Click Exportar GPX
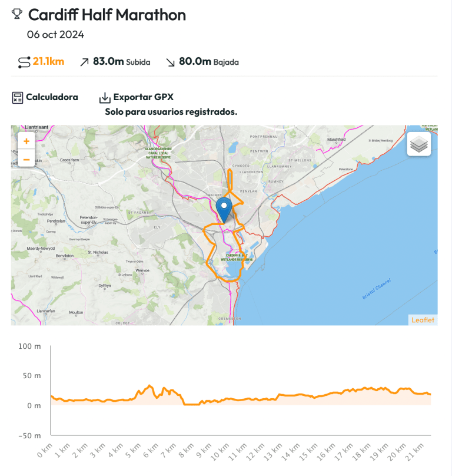Viewport: 452px width, 476px height. pyautogui.click(x=143, y=97)
